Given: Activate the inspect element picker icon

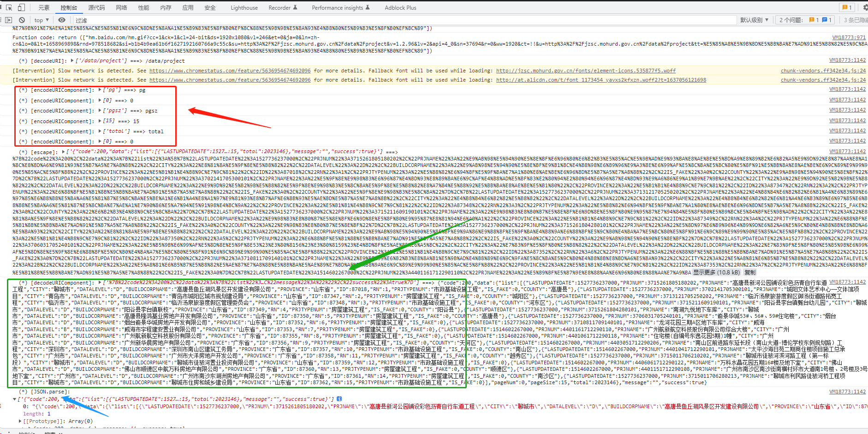Looking at the screenshot, I should (x=9, y=7).
